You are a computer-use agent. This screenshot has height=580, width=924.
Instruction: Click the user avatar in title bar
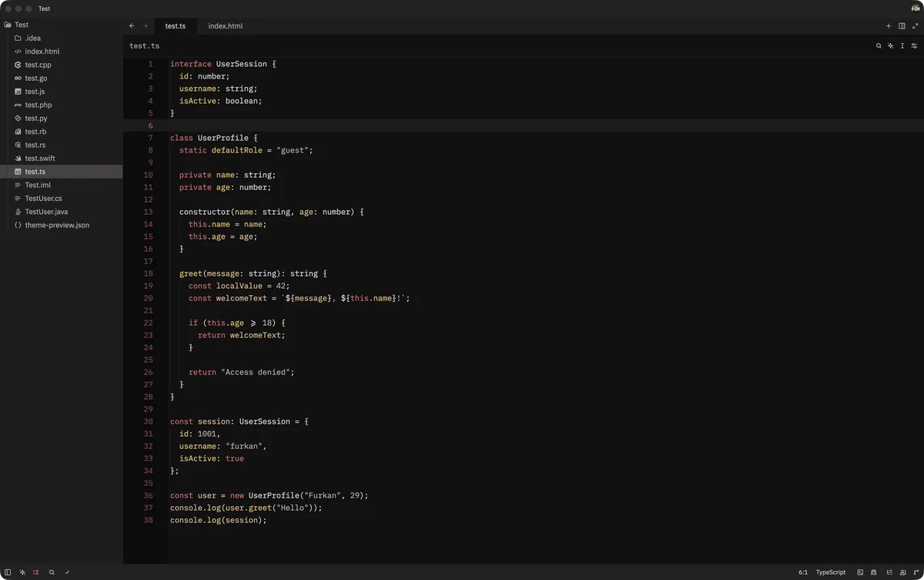(x=916, y=8)
